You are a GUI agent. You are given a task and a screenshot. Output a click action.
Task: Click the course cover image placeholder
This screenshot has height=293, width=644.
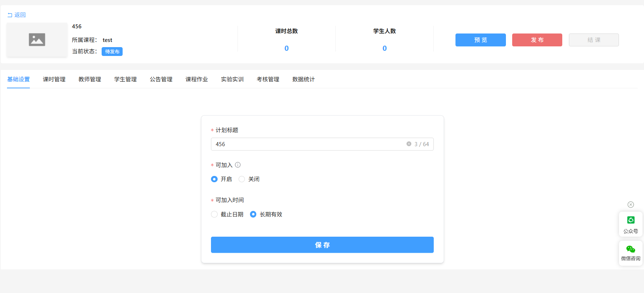37,40
